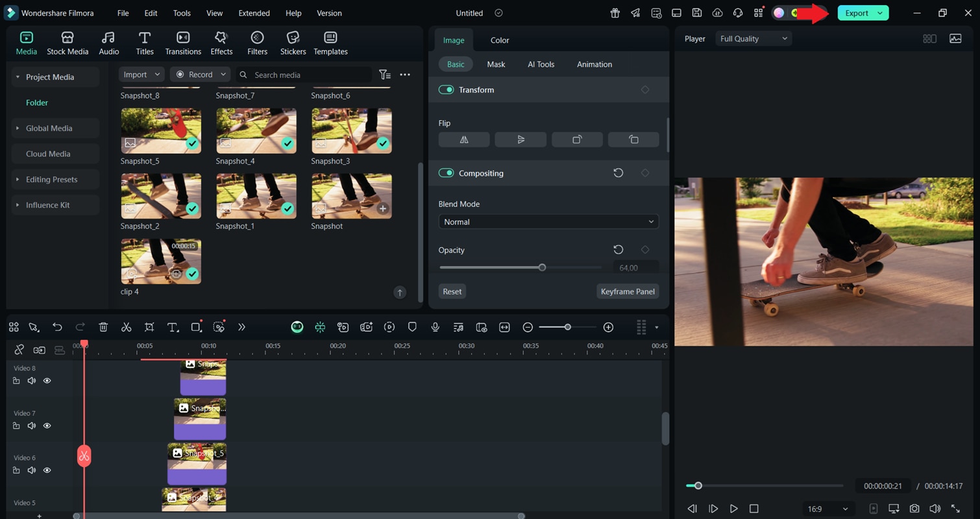
Task: Click the Undo arrow in the editing toolbar
Action: click(57, 327)
